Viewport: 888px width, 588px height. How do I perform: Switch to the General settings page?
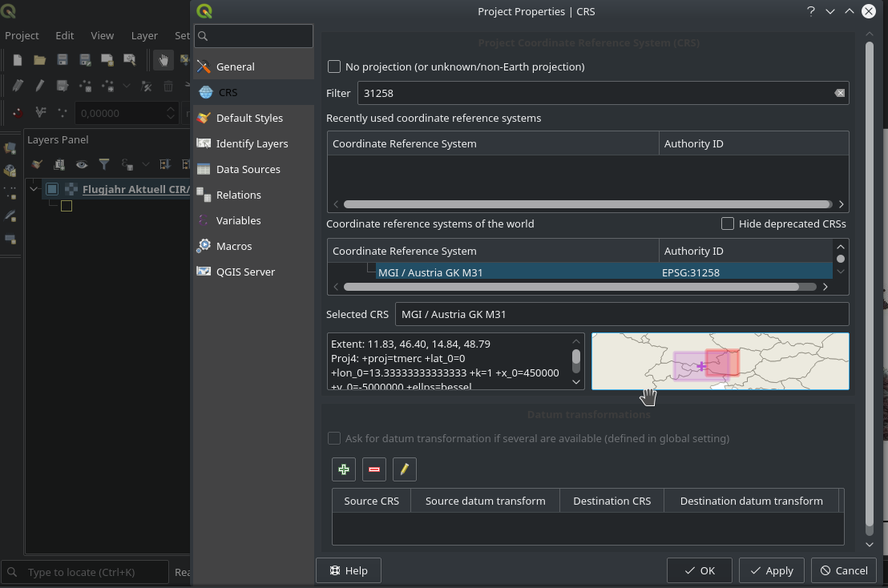[254, 66]
